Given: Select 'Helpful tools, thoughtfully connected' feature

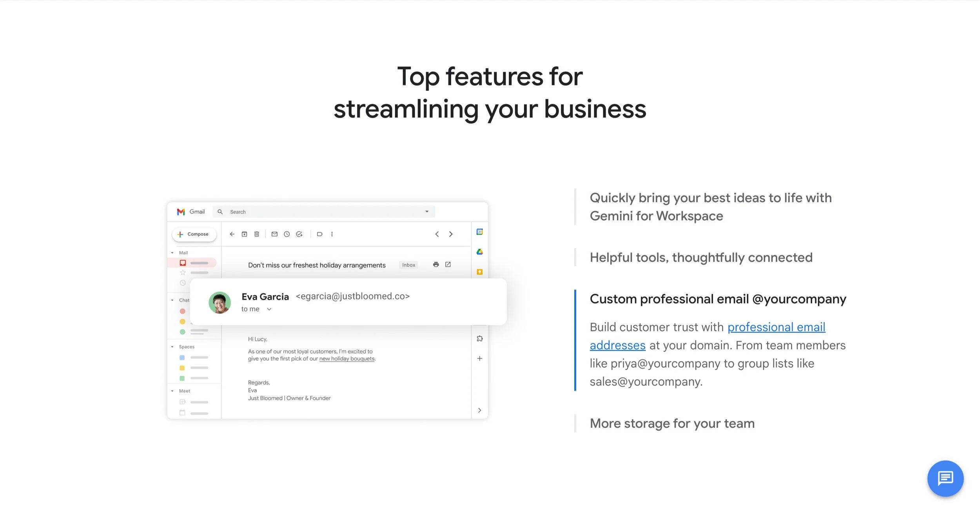Looking at the screenshot, I should coord(701,258).
